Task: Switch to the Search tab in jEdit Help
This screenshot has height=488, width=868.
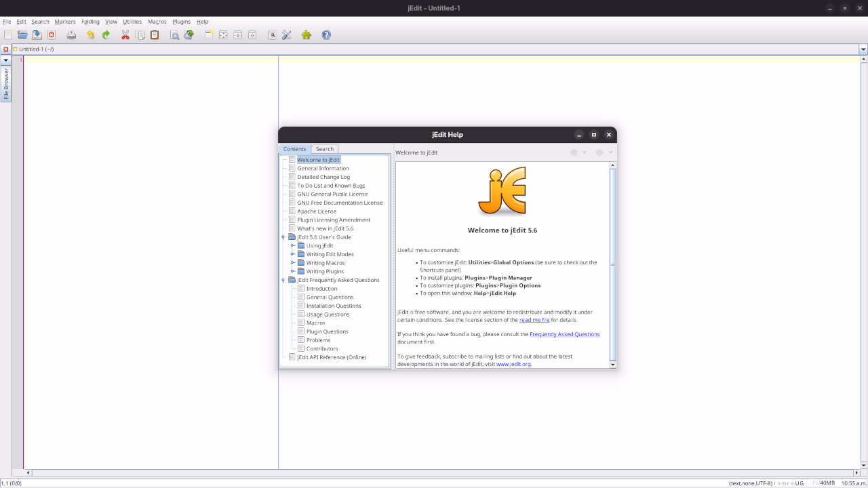Action: coord(325,149)
